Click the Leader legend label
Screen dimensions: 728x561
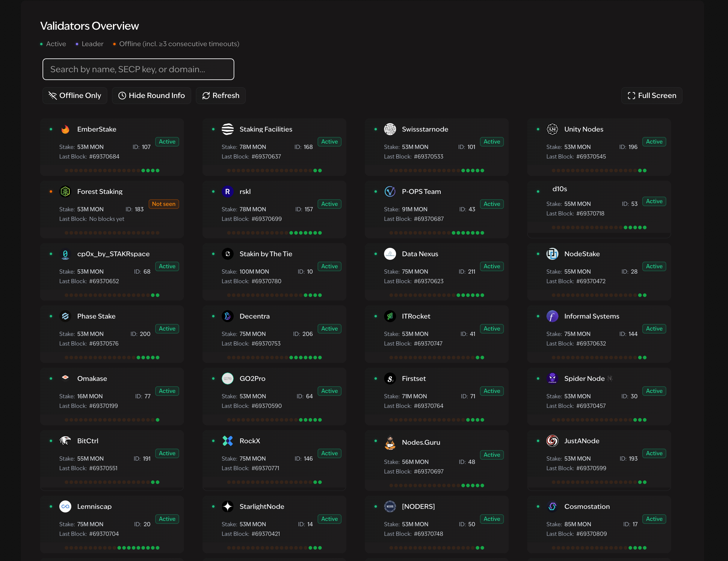click(92, 44)
